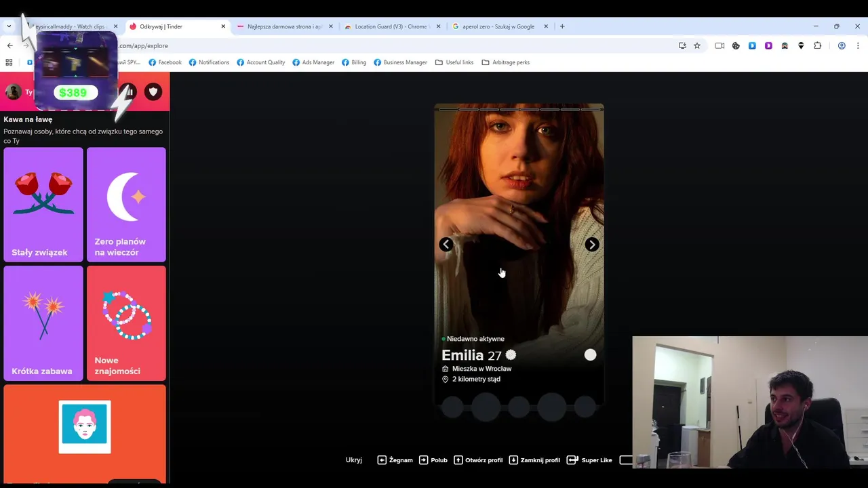Click the Kawa na ławę heading
Viewport: 868px width, 488px height.
coord(28,119)
